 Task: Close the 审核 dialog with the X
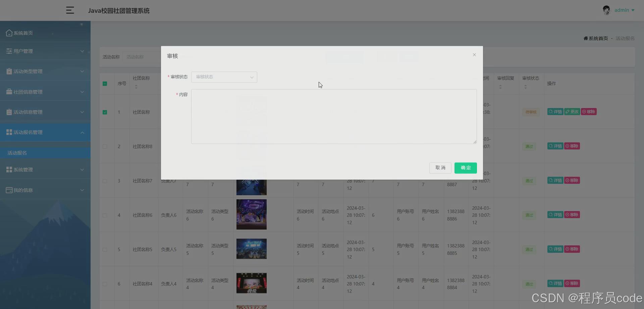(x=474, y=55)
